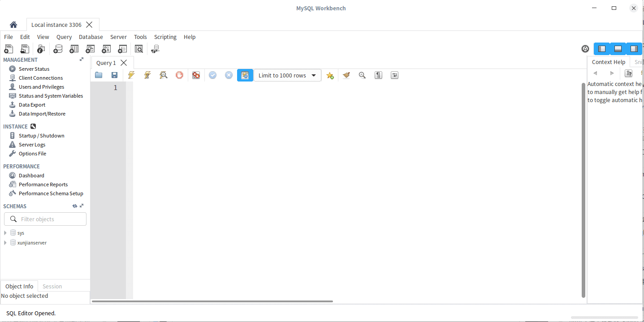644x322 pixels.
Task: Expand the xunjianserver schema node
Action: (5, 243)
